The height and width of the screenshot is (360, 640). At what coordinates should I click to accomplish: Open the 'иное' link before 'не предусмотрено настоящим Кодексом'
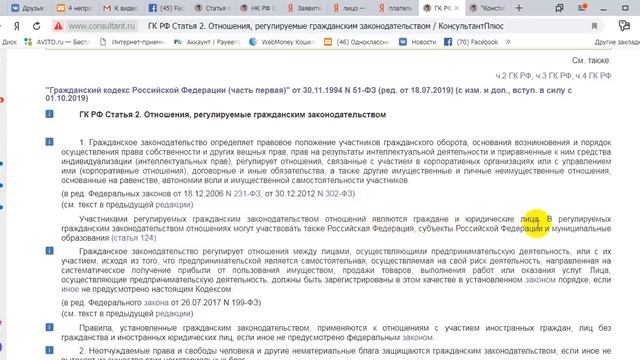[x=70, y=289]
